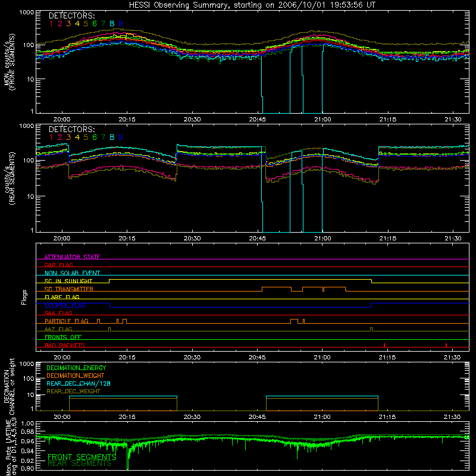Viewport: 476px width, 476px height.
Task: Click the 0.98 livetime y-axis label
Action: 27,431
